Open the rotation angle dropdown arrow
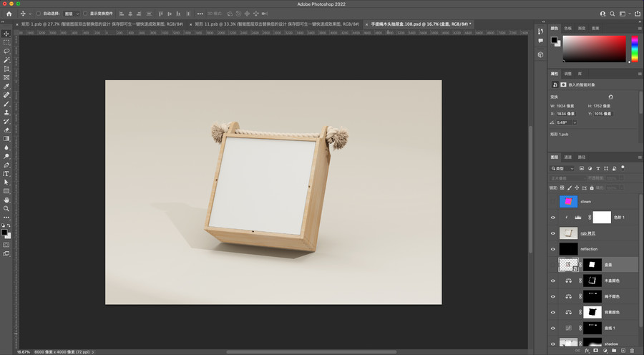The width and height of the screenshot is (644, 355). point(575,122)
